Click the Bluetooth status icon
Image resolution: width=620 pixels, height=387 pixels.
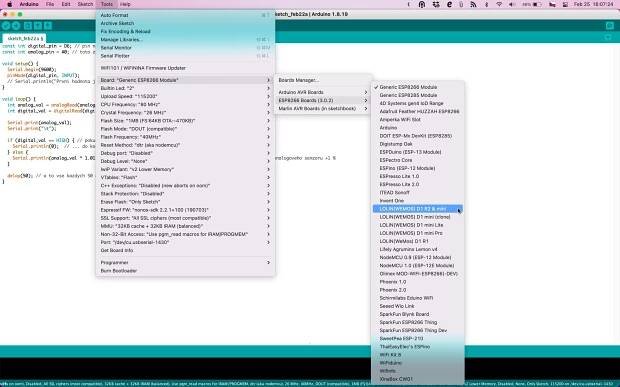(x=486, y=4)
